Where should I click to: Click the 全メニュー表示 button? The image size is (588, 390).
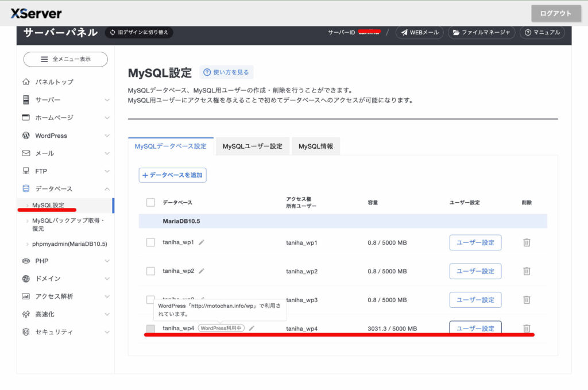[x=65, y=59]
